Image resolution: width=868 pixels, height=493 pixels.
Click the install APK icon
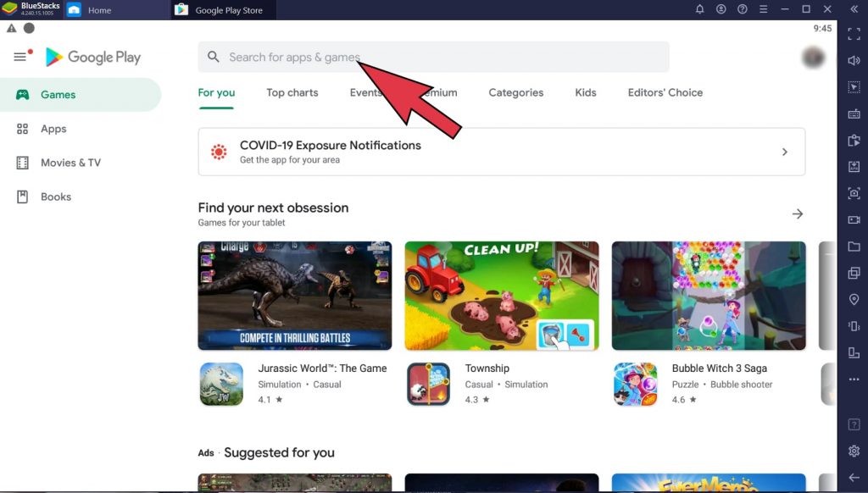pyautogui.click(x=854, y=167)
